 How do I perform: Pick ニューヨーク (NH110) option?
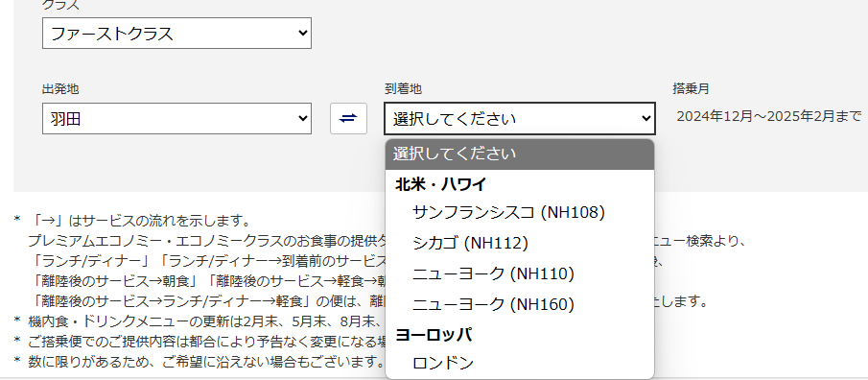point(520,273)
